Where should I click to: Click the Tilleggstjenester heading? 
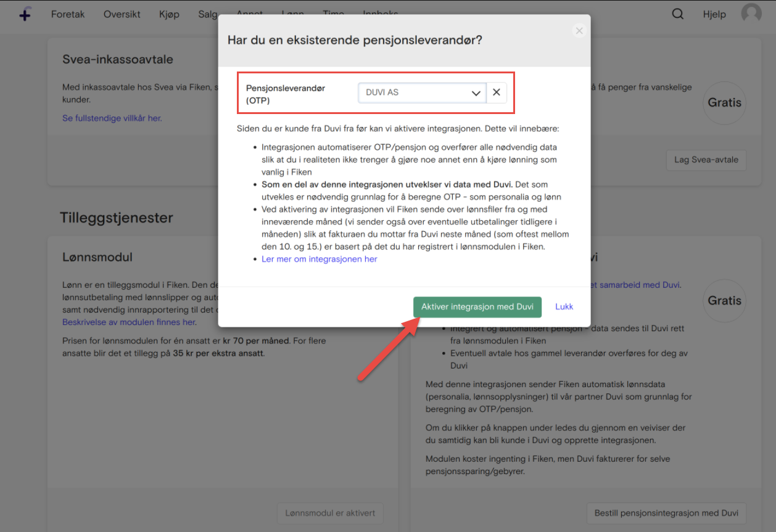[117, 218]
